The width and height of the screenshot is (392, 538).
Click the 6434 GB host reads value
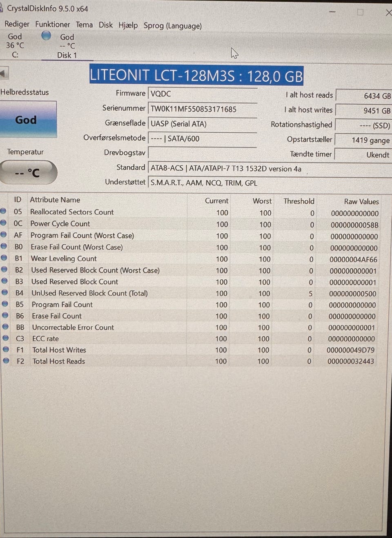tap(363, 96)
